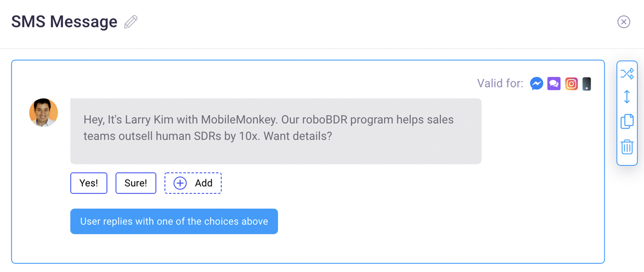Image resolution: width=644 pixels, height=272 pixels.
Task: Click the "Valid for:" label
Action: point(500,83)
